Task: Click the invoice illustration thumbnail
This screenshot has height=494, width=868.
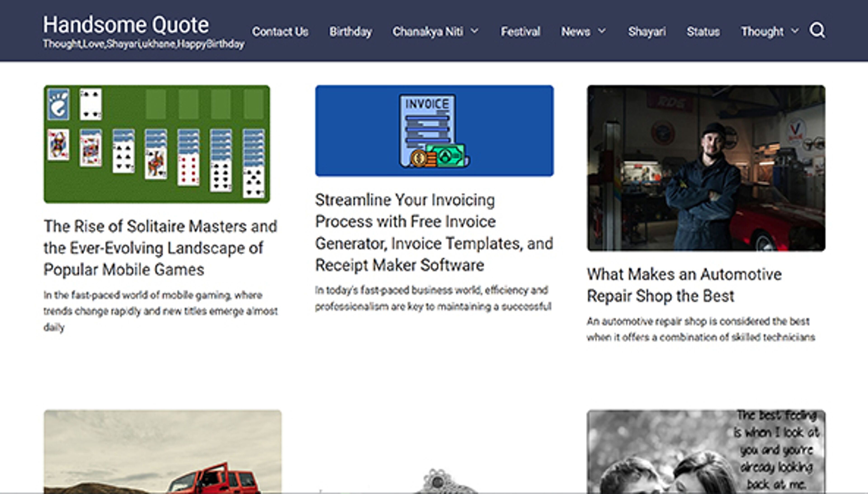Action: (x=434, y=131)
